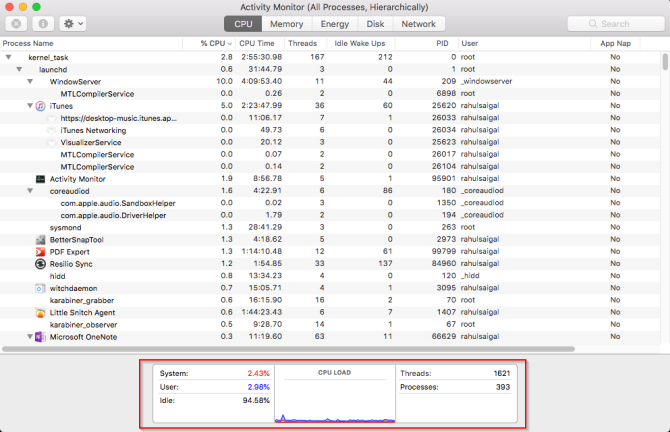Click kernel_task CPU Time 2:55:30.98

(261, 57)
